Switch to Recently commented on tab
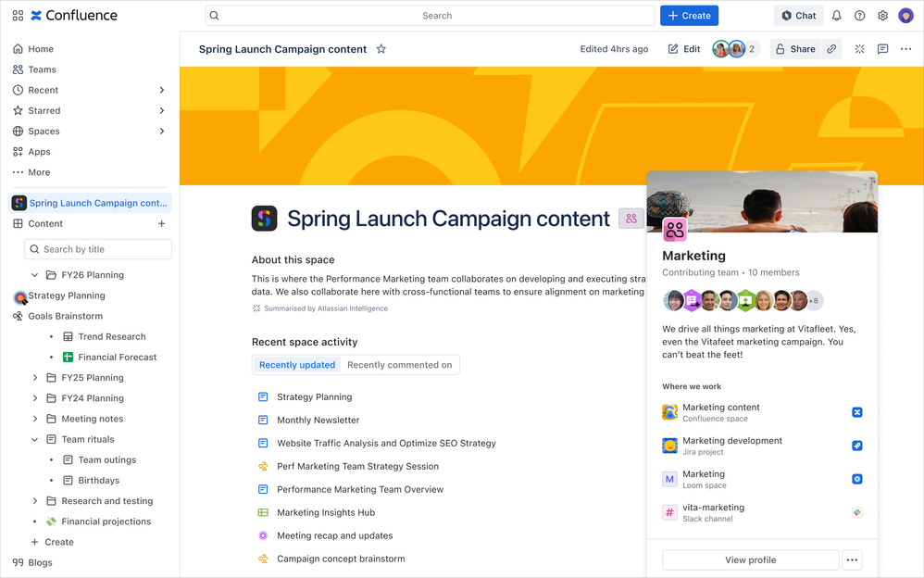The height and width of the screenshot is (578, 924). (400, 365)
